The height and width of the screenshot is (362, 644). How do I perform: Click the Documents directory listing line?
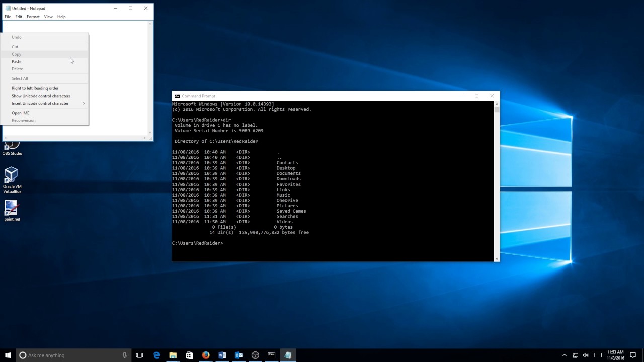coord(236,173)
